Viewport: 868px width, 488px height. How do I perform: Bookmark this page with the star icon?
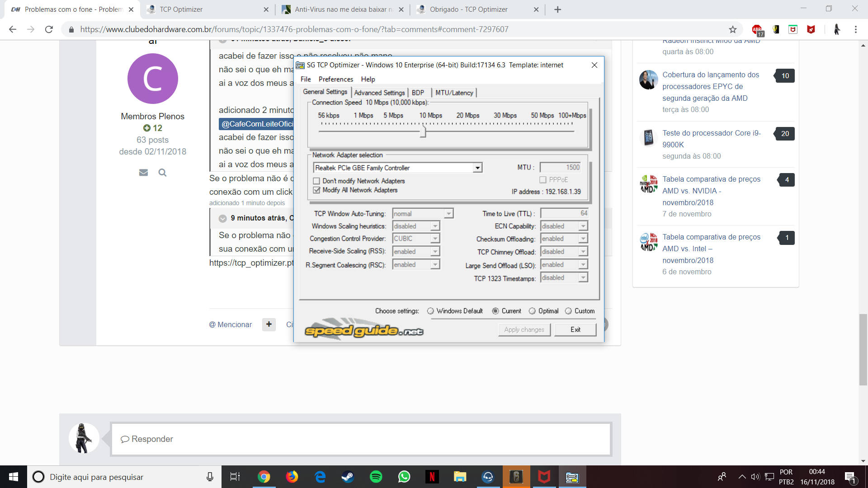point(733,29)
